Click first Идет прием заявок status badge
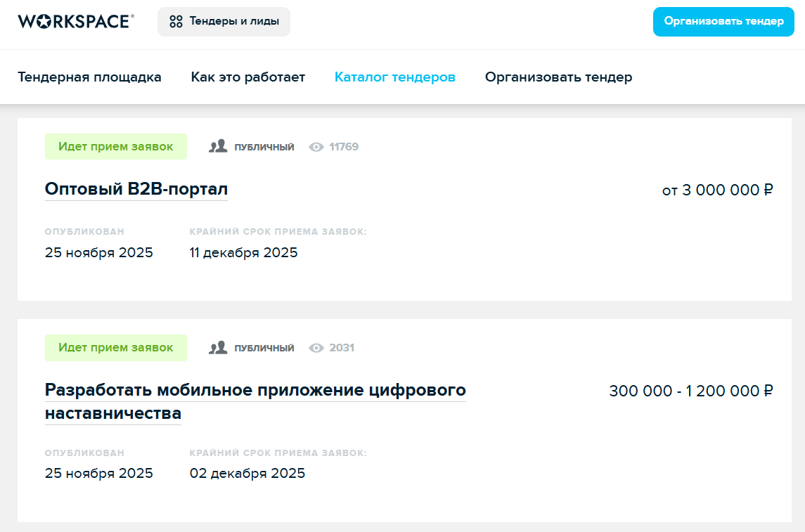 tap(116, 147)
